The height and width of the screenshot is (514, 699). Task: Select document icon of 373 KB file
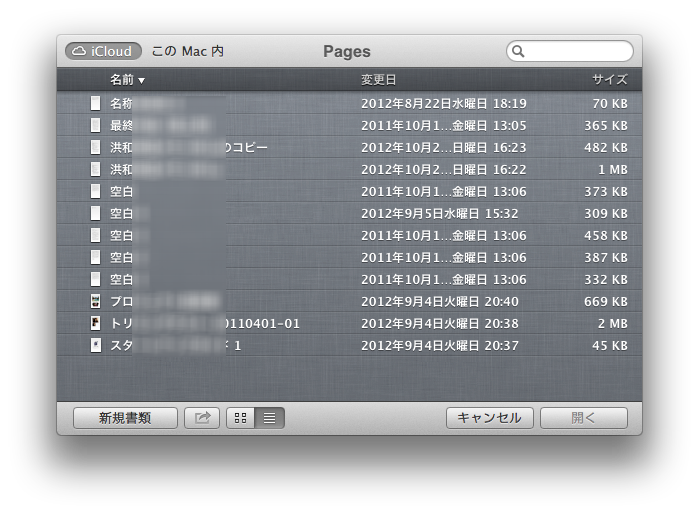(x=95, y=191)
